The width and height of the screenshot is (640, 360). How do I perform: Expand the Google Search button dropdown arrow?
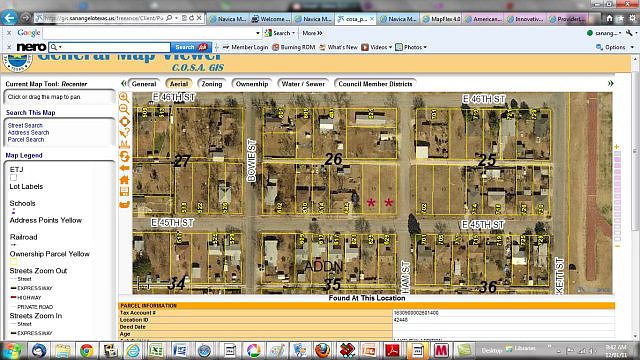pos(293,33)
